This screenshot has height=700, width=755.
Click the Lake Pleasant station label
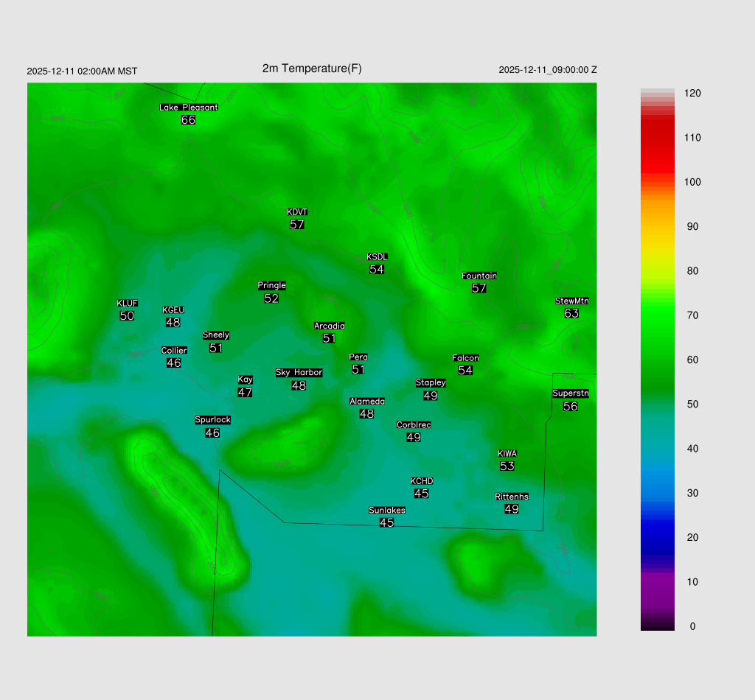pos(189,108)
